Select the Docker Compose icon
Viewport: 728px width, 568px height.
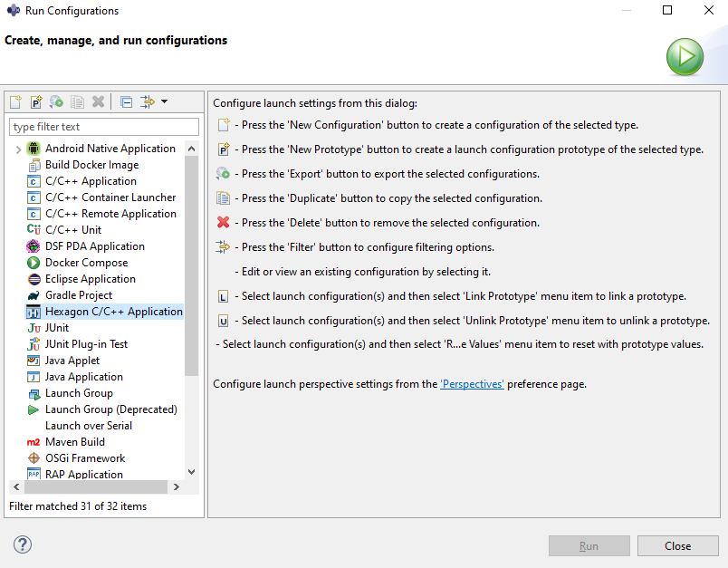pyautogui.click(x=34, y=263)
